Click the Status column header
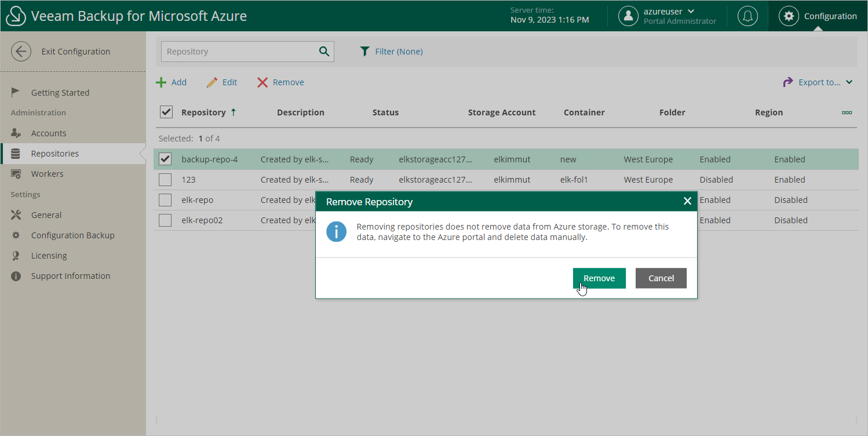 385,112
